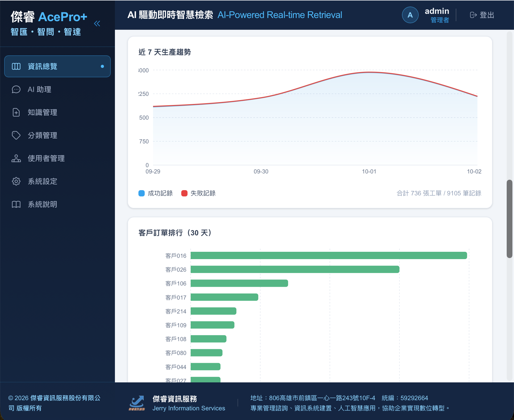Go to 使用者管理 page
Viewport: 514px width, 420px height.
(57, 158)
